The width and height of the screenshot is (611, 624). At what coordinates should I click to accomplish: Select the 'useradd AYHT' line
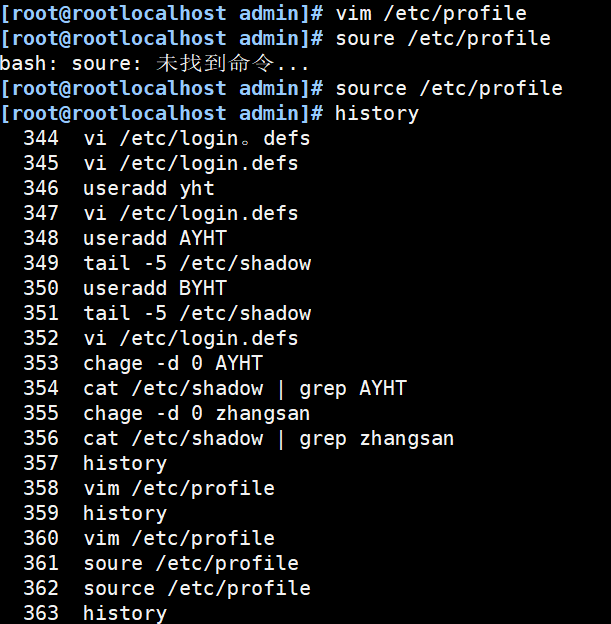(x=125, y=238)
